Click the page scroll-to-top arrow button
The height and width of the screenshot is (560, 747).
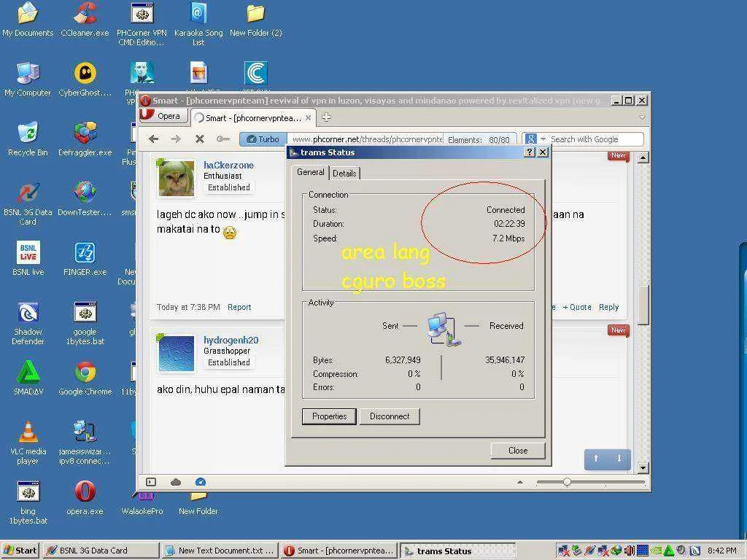596,459
